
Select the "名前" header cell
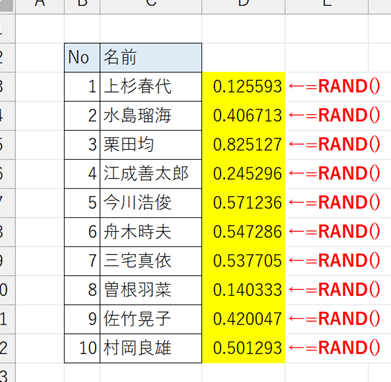point(151,58)
